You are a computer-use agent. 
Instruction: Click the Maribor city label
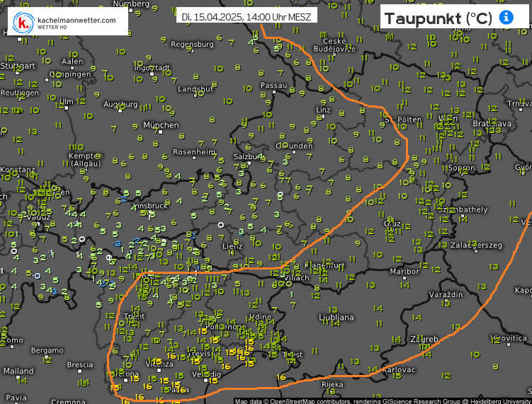(x=404, y=271)
